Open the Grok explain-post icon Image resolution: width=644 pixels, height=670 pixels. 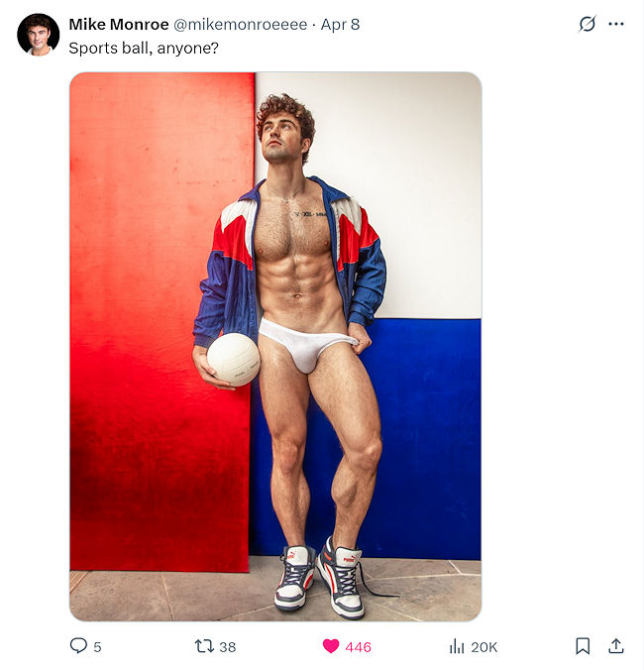coord(588,24)
